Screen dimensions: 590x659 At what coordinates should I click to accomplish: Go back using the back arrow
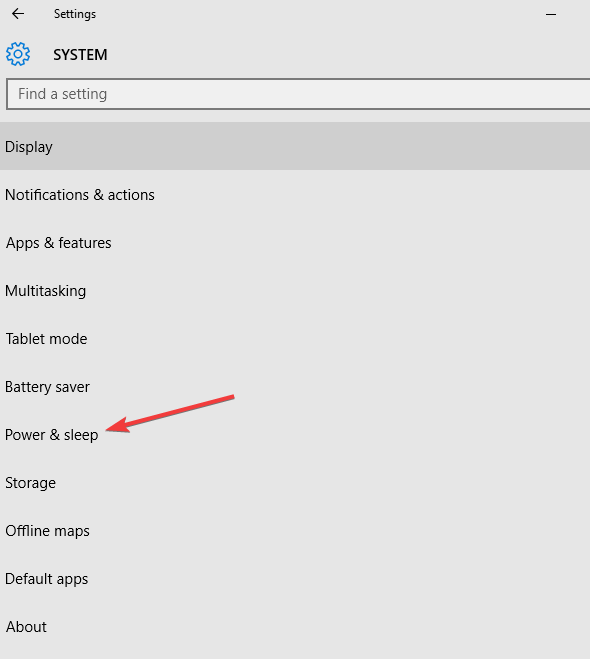pos(18,14)
